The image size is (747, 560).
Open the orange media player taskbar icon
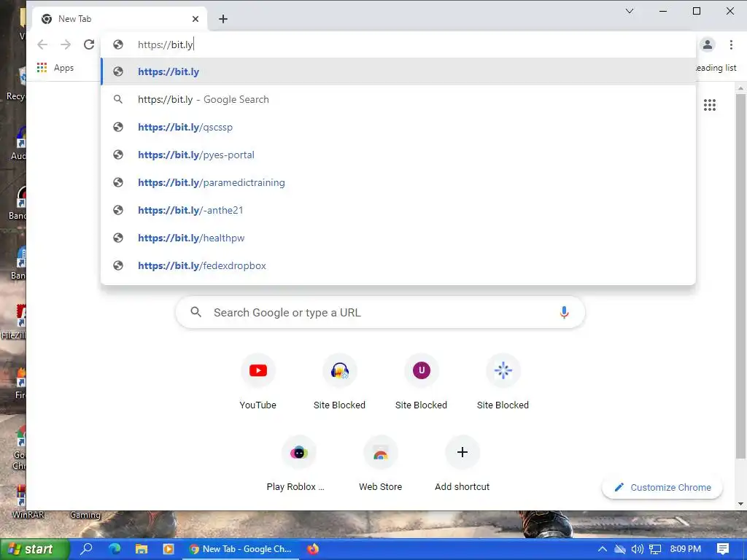[169, 549]
